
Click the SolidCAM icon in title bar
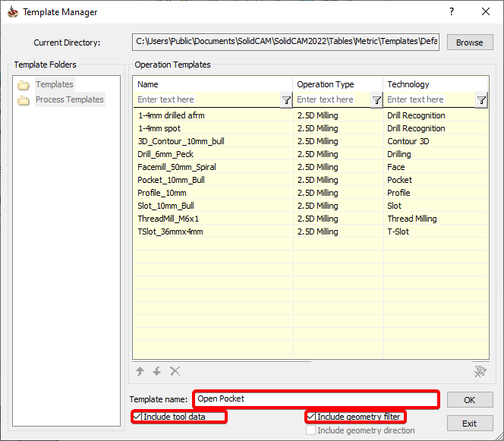pyautogui.click(x=11, y=12)
